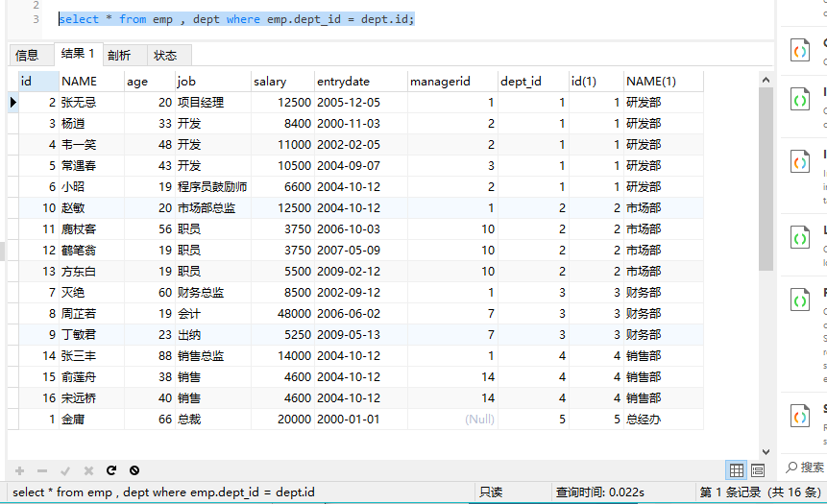Click the job cell 财务总监
This screenshot has width=827, height=504.
tap(213, 292)
